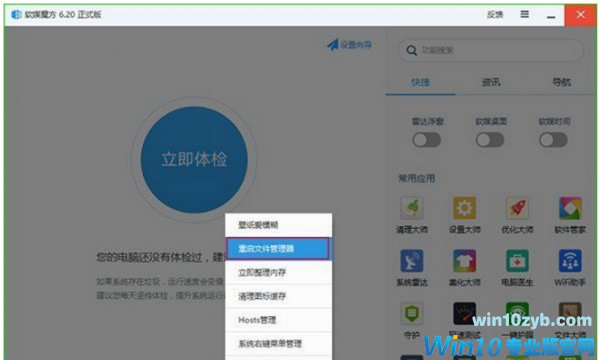The width and height of the screenshot is (600, 360).
Task: Start the 立即体检 scan button
Action: click(x=194, y=160)
